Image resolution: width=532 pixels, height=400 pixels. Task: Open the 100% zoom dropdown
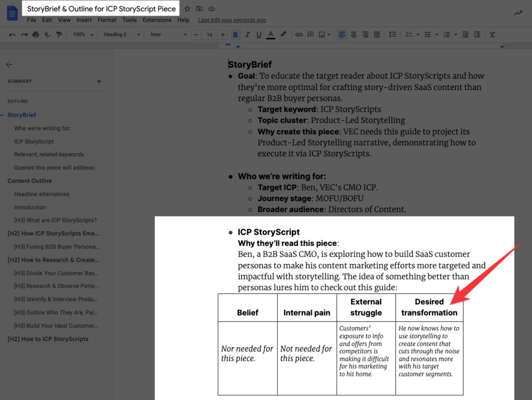pos(83,35)
